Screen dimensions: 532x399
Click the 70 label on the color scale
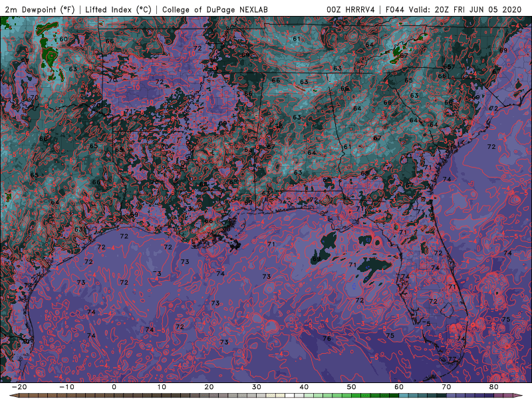tap(446, 387)
